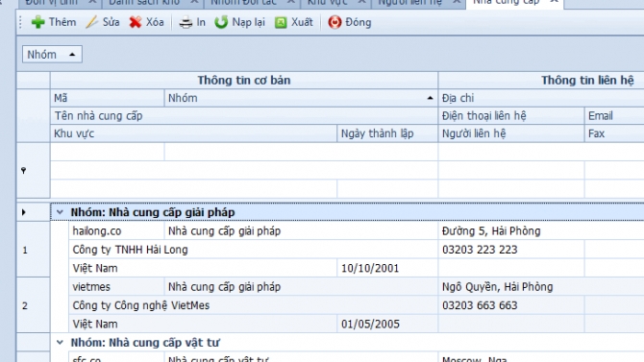This screenshot has width=644, height=362.
Task: Click the Xuất export icon
Action: (x=281, y=22)
